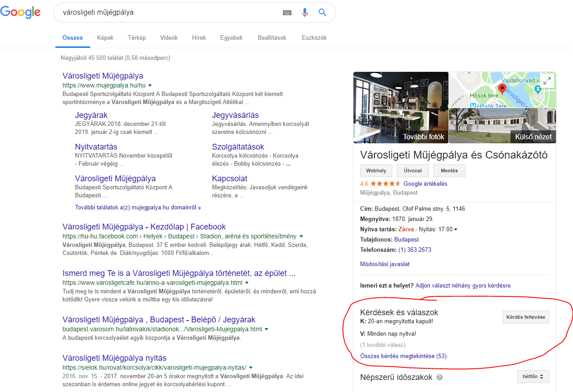Call phone number (1) 363 2673
Image resolution: width=573 pixels, height=392 pixels.
tap(415, 250)
